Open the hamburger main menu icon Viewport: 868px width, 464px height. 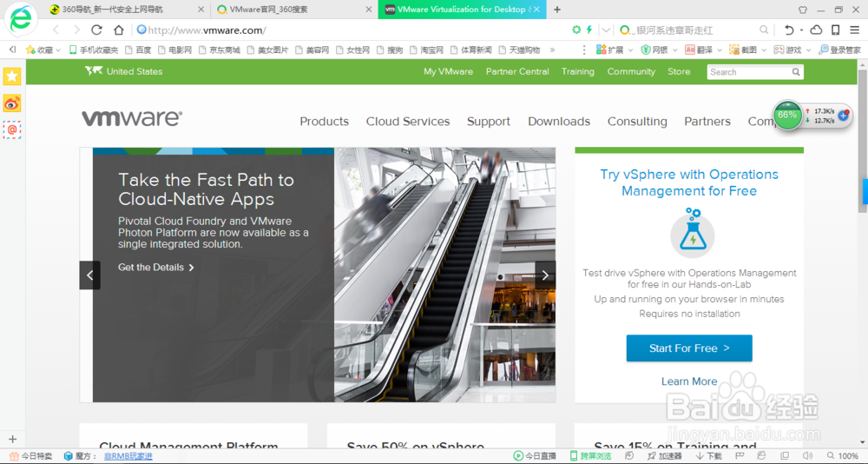(855, 30)
